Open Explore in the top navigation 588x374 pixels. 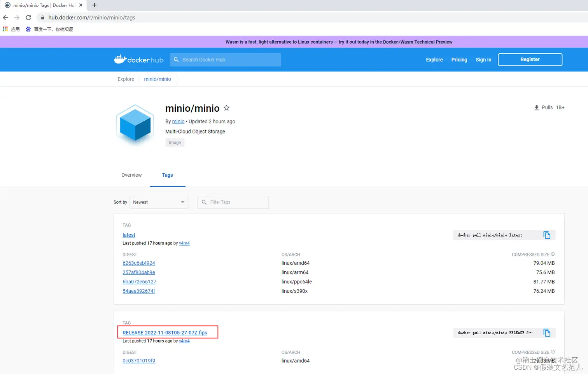pyautogui.click(x=434, y=60)
